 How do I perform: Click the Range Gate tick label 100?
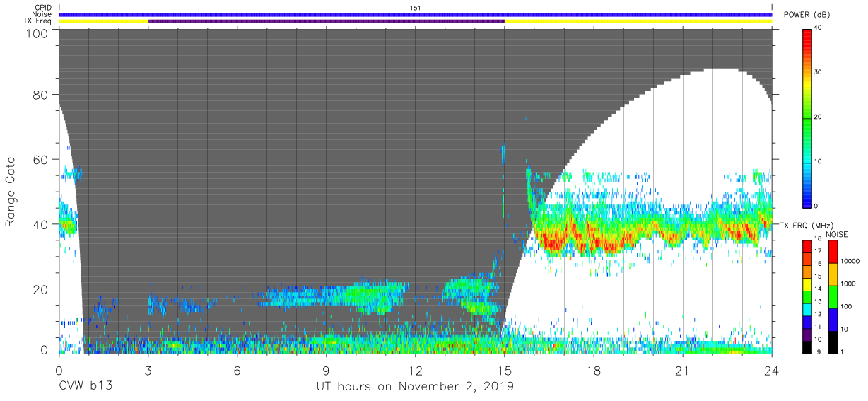[x=38, y=34]
